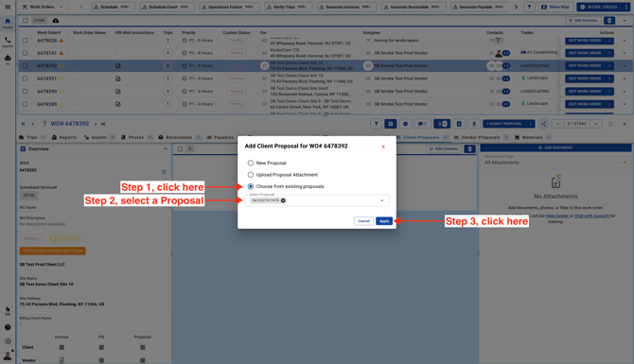Screen dimensions: 634x364
Task: Open the Select Proposal dropdown arrow
Action: tap(381, 200)
